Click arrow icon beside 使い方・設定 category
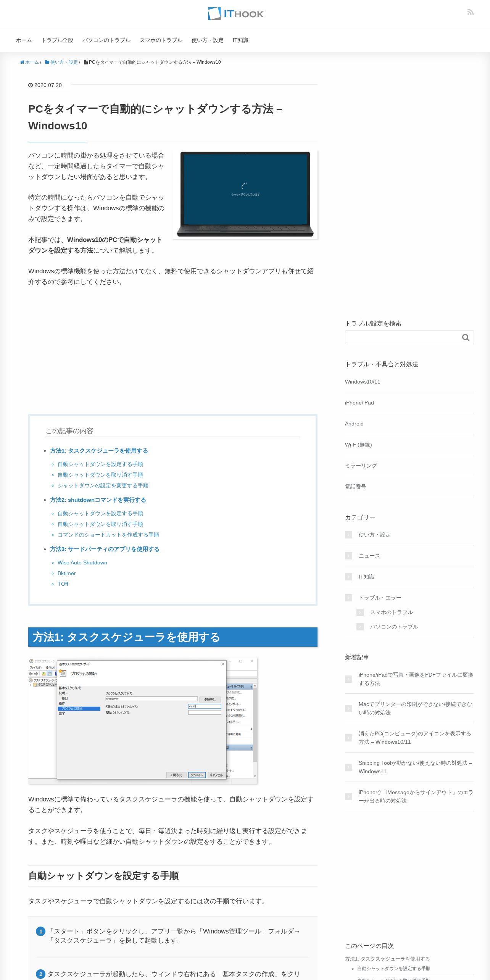Viewport: 490px width, 980px height. coord(348,535)
